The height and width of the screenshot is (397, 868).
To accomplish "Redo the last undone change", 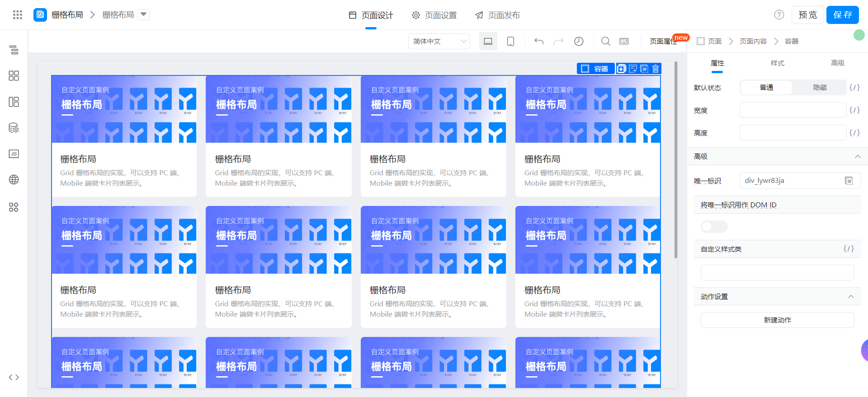I will (559, 41).
